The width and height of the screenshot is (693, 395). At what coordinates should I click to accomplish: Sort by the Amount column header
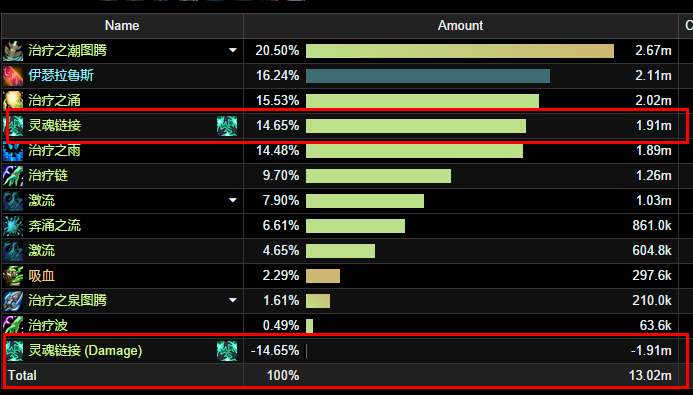pos(461,26)
